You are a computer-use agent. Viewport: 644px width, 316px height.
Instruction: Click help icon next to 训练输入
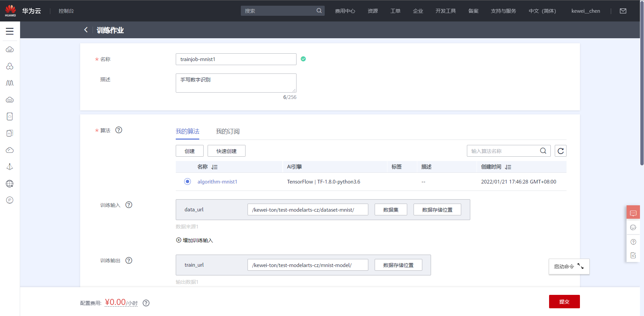coord(129,205)
